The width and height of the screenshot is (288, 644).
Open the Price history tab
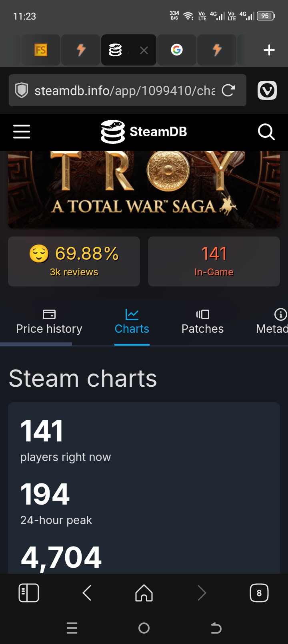[49, 322]
